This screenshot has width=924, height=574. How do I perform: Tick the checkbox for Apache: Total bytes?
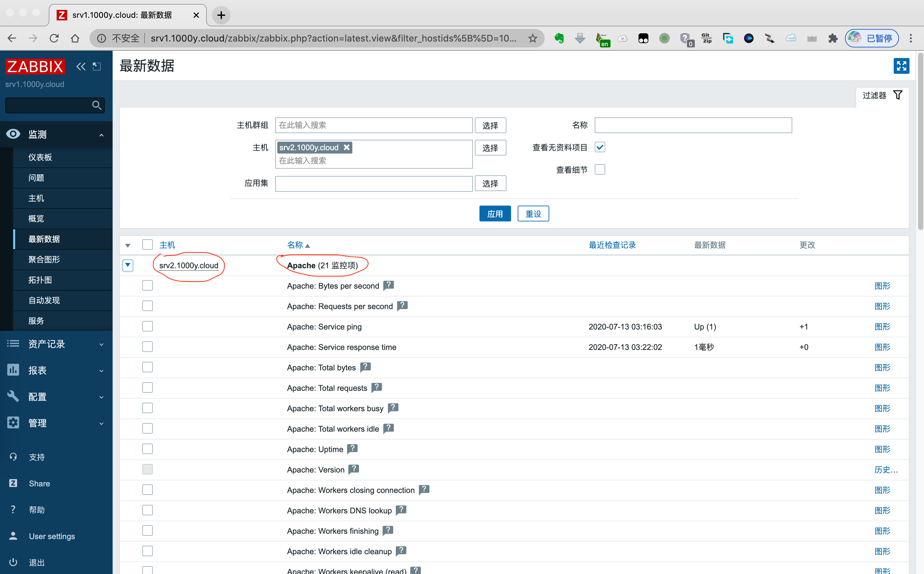(x=148, y=367)
